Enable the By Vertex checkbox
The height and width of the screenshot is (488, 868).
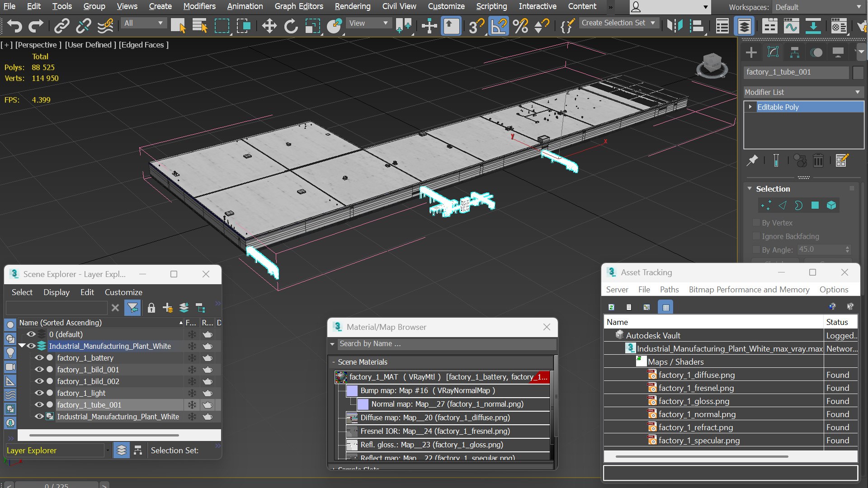click(x=756, y=223)
